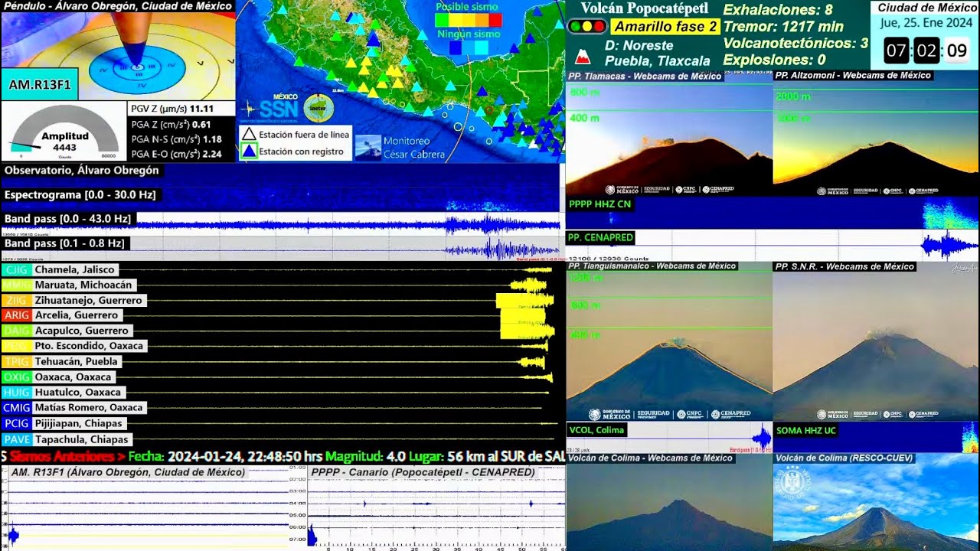Click the Ningún sismo blue legend squares
The height and width of the screenshot is (551, 980).
pyautogui.click(x=469, y=47)
